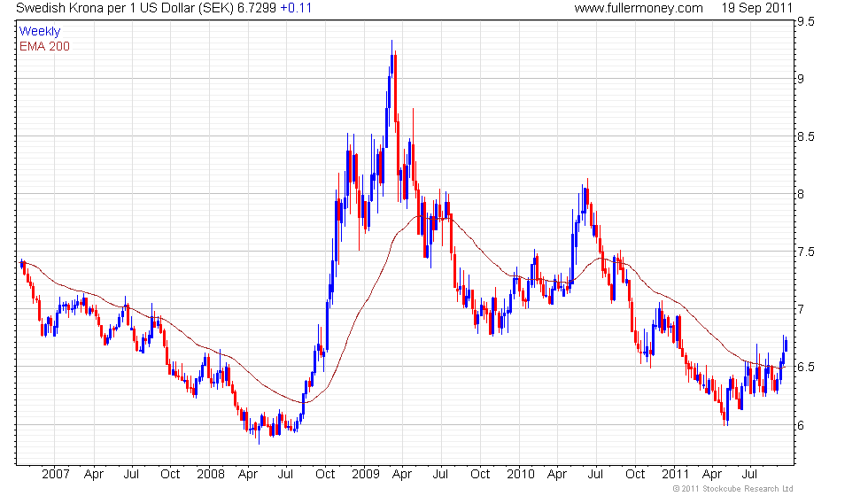This screenshot has width=868, height=496.
Task: Click 'Apr' label following 2011
Action: click(712, 475)
